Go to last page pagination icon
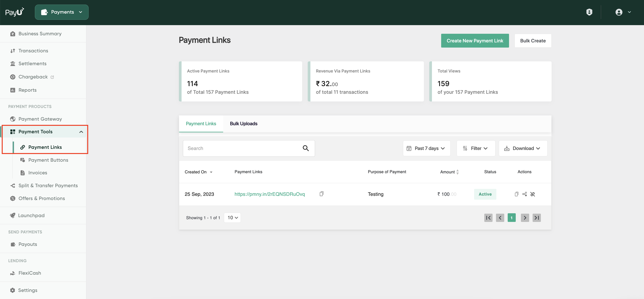The image size is (644, 299). click(536, 218)
